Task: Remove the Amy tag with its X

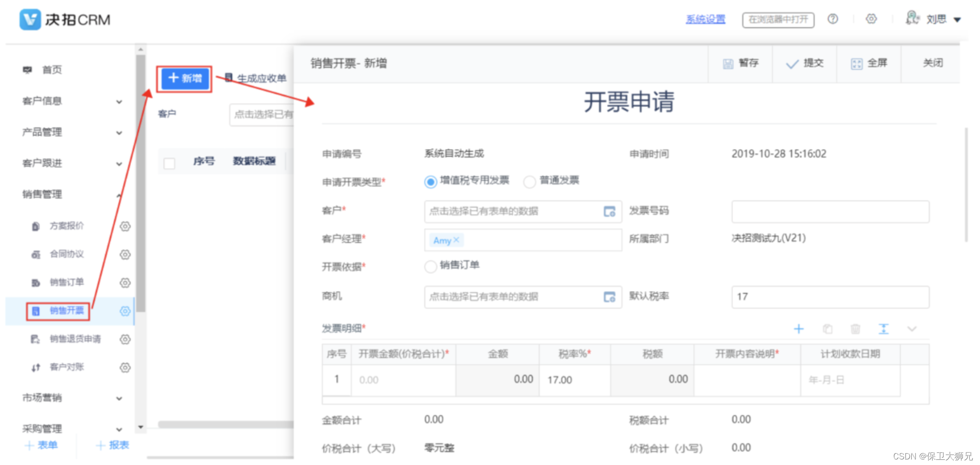Action: pos(457,240)
